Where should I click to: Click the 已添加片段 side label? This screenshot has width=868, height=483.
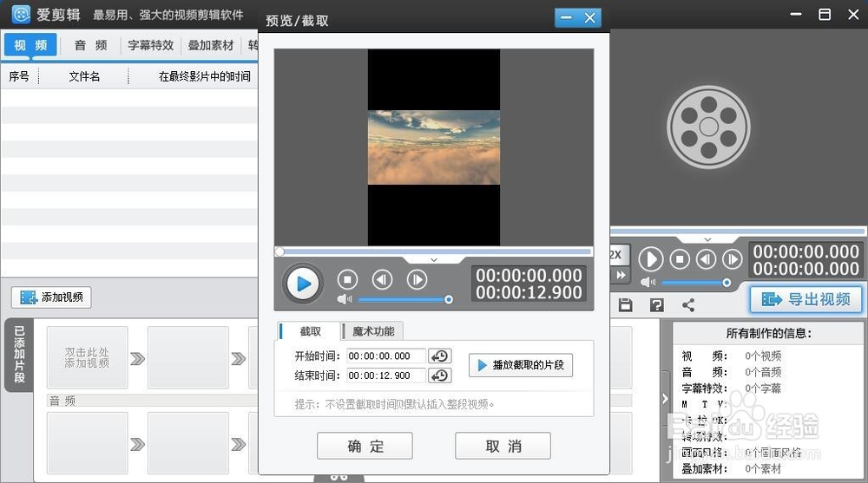coord(19,355)
